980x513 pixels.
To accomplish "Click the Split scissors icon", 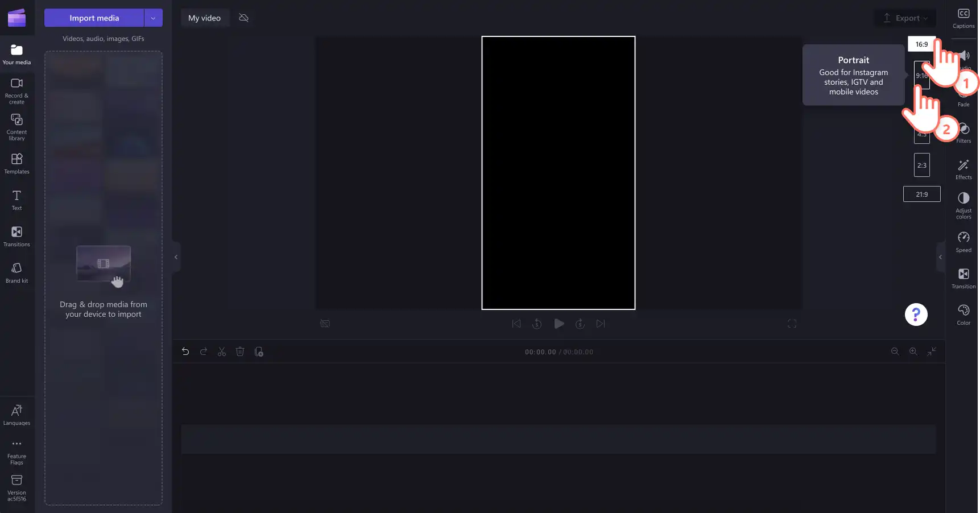I will [x=222, y=352].
